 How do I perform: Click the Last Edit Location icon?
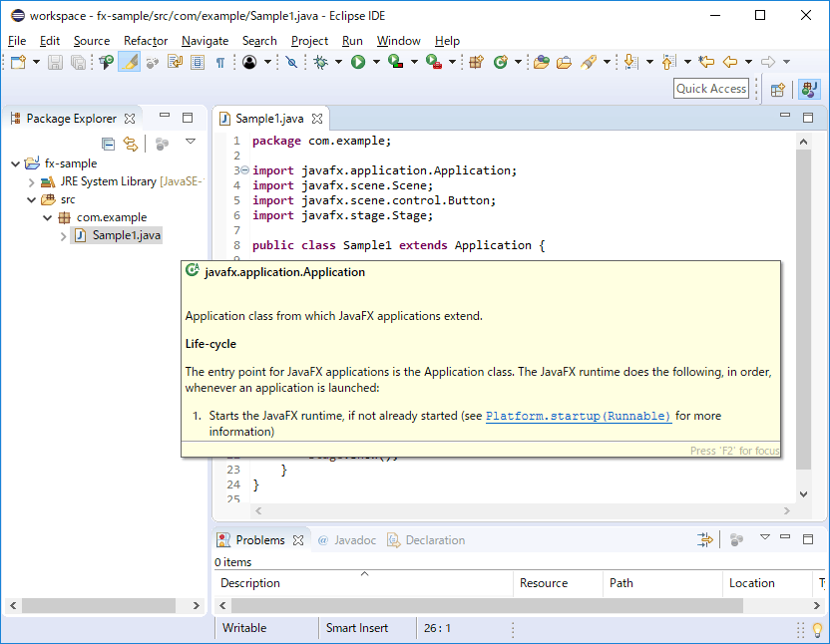click(x=706, y=62)
